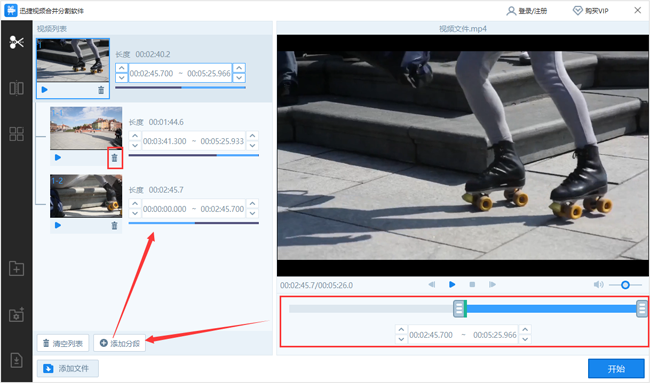Screen dimensions: 650x383
Task: Click timeline time field 00:02:45.700 ~ 00:05:25.966
Action: 463,335
